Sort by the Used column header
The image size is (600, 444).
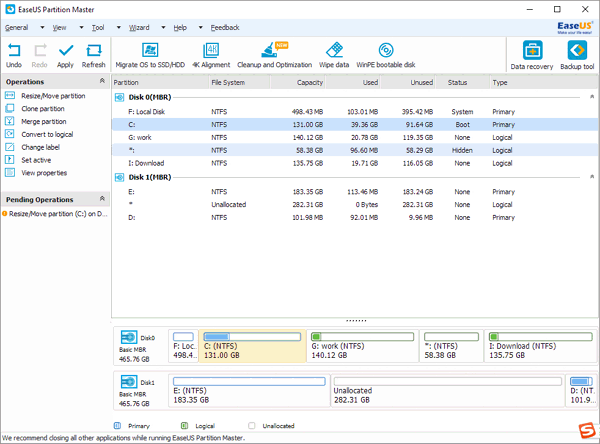[353, 82]
